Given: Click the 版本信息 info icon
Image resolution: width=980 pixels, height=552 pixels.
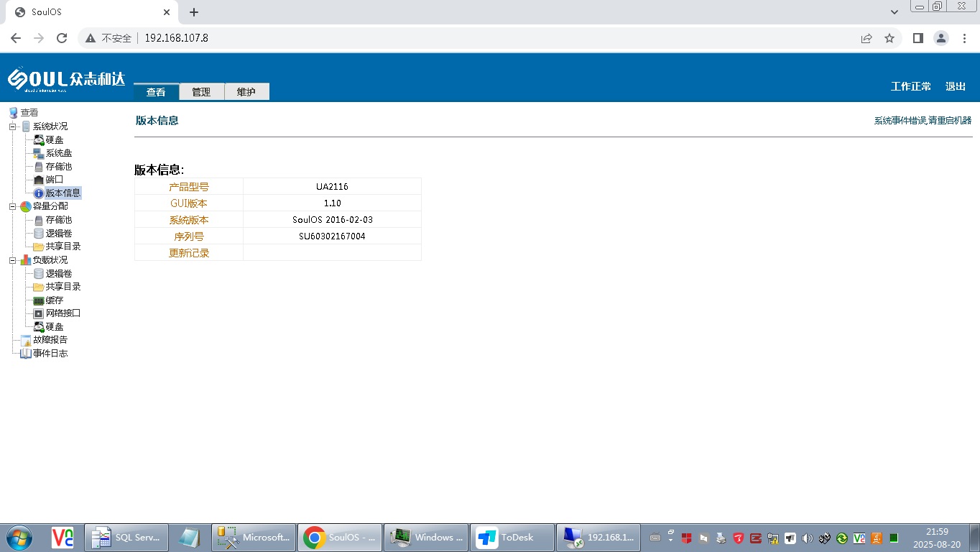Looking at the screenshot, I should click(x=39, y=193).
